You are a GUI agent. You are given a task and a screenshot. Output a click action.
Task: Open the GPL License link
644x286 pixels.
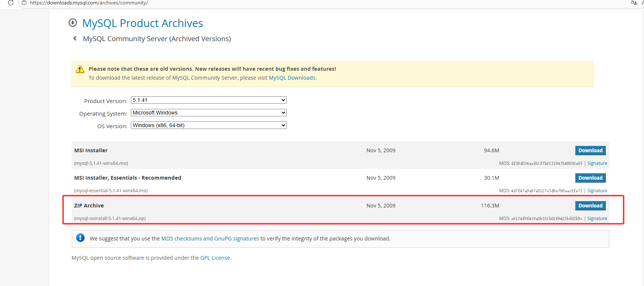click(x=215, y=258)
